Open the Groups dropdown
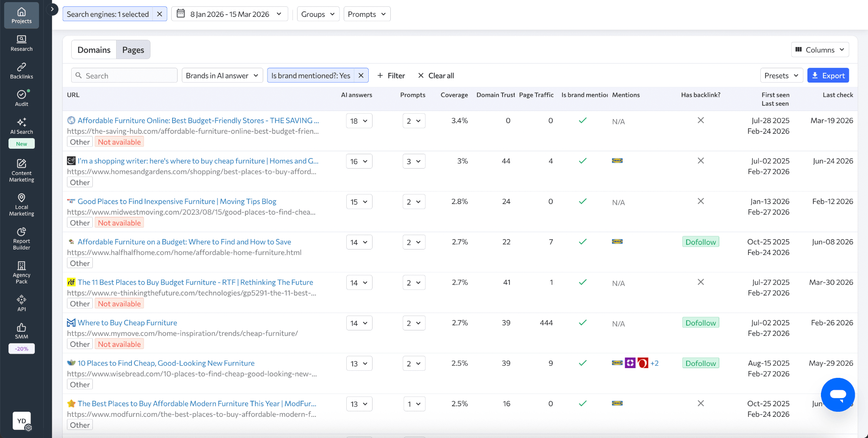Image resolution: width=868 pixels, height=438 pixels. (318, 14)
